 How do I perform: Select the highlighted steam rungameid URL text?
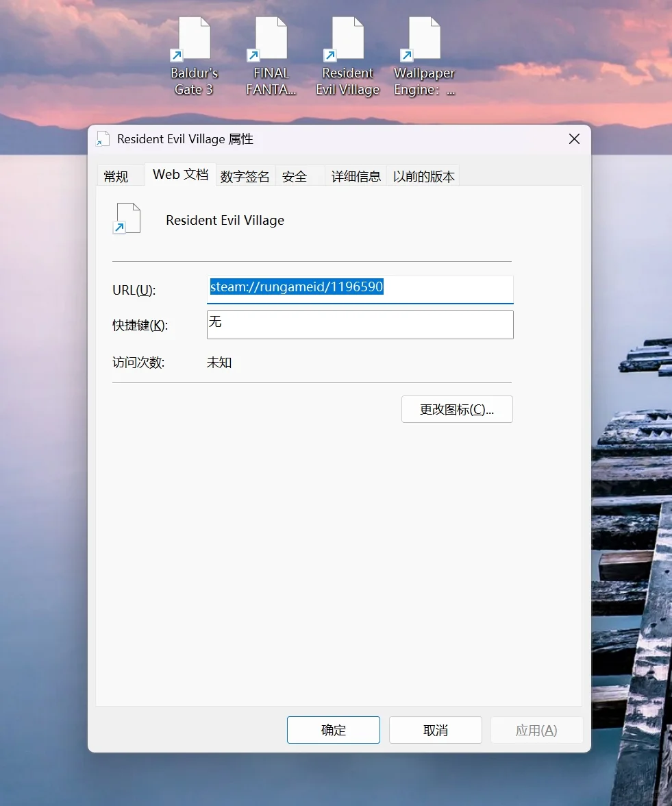click(297, 286)
